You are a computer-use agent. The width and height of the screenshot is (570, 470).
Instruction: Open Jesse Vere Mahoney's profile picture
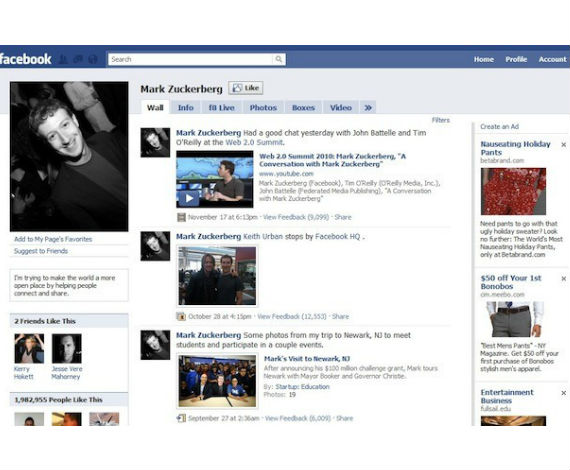click(67, 349)
